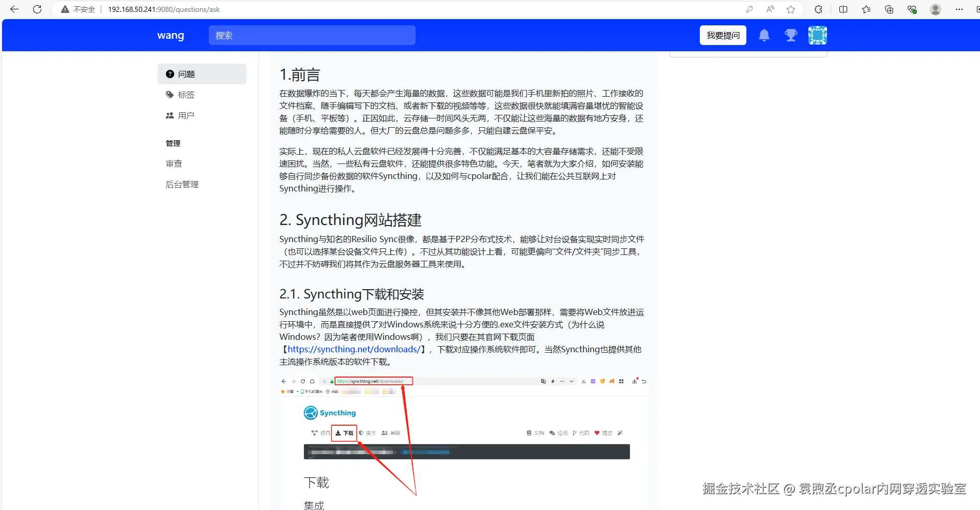
Task: Open the user avatar menu in header
Action: pos(818,35)
